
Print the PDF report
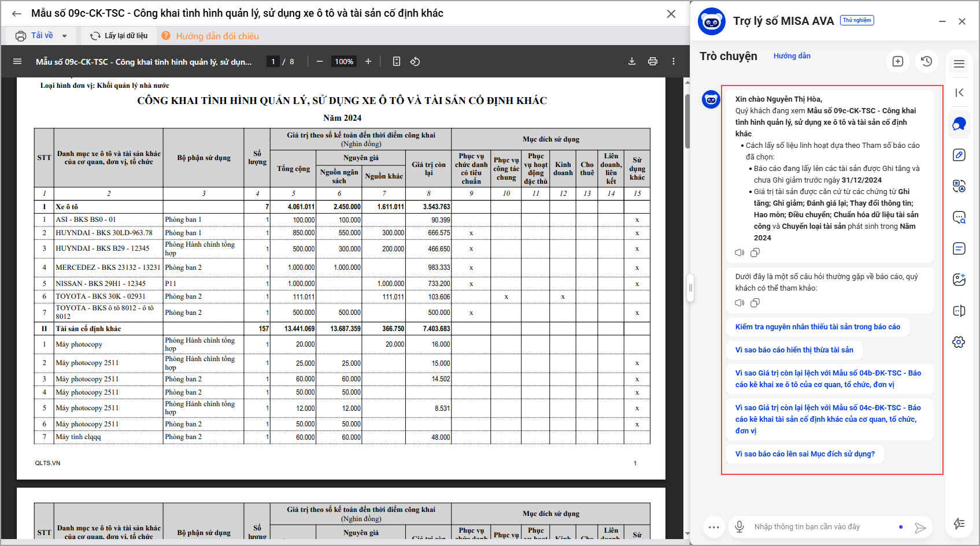653,61
